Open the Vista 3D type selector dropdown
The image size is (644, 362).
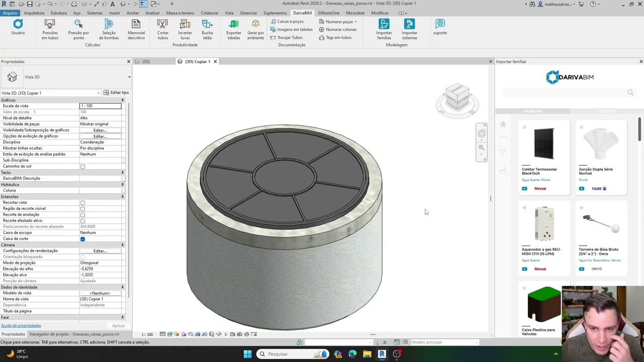pos(129,77)
